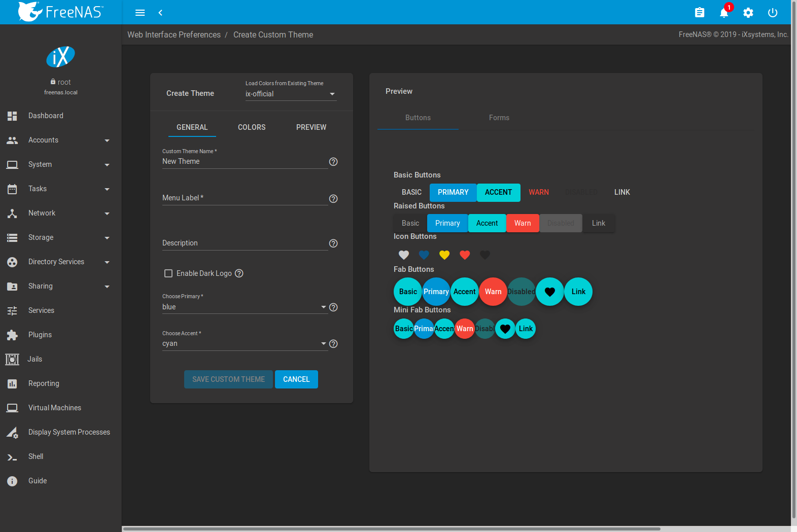Viewport: 797px width, 532px height.
Task: Open the task manager clipboard icon
Action: 700,13
